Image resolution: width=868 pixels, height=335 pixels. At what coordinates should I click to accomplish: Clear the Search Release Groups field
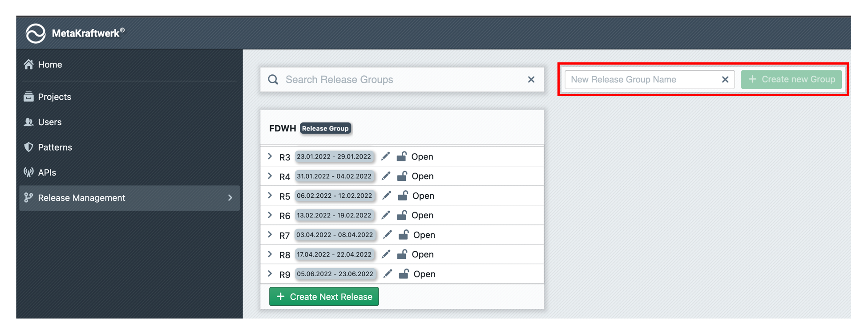point(531,80)
